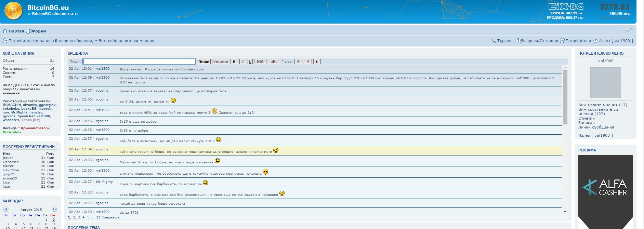The width and height of the screenshot is (644, 229).
Task: Open Въпроси/Отговори link
Action: (540, 41)
